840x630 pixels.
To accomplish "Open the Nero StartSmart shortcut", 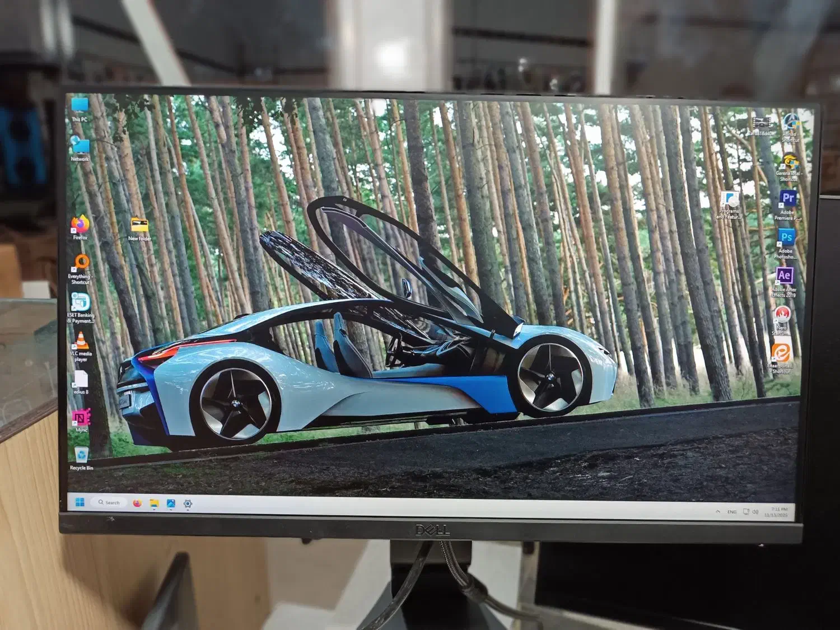I will tap(782, 321).
